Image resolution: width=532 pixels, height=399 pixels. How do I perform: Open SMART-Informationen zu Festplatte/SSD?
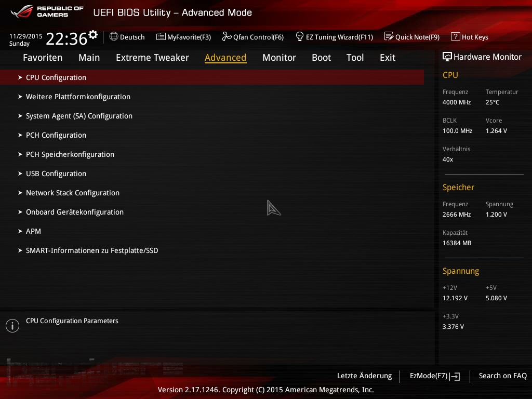click(x=92, y=250)
